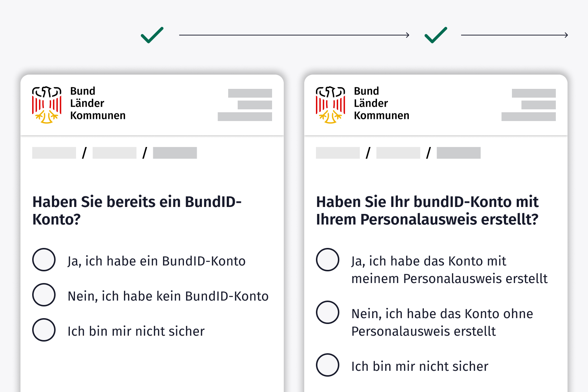Click the first breadcrumb item in the right card
This screenshot has height=392, width=588.
[x=338, y=153]
